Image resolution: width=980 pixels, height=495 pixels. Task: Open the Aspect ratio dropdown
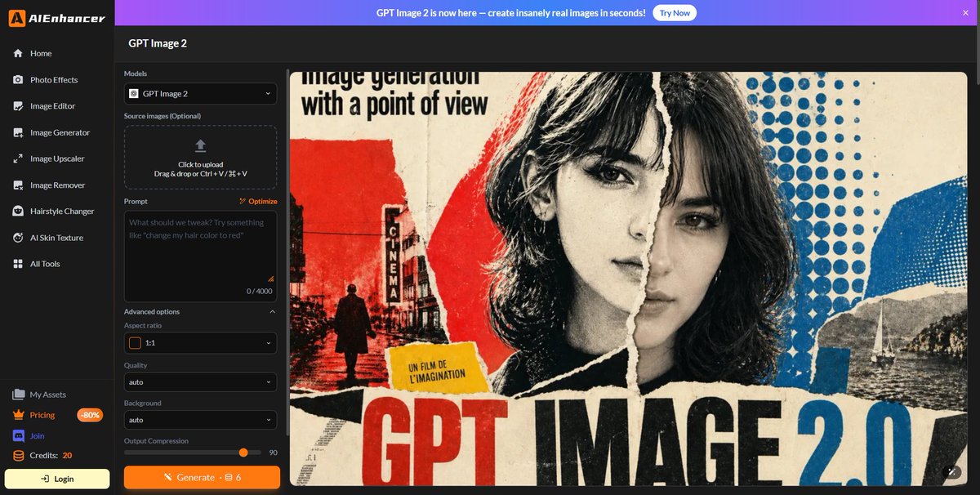[x=200, y=343]
